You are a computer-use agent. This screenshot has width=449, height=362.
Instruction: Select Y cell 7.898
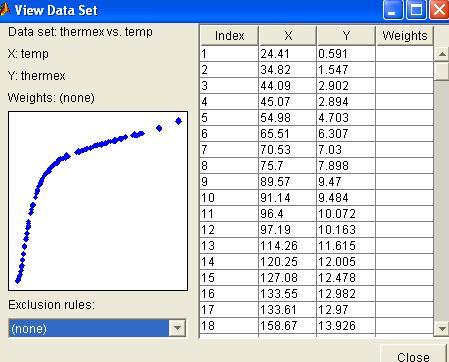(x=346, y=166)
